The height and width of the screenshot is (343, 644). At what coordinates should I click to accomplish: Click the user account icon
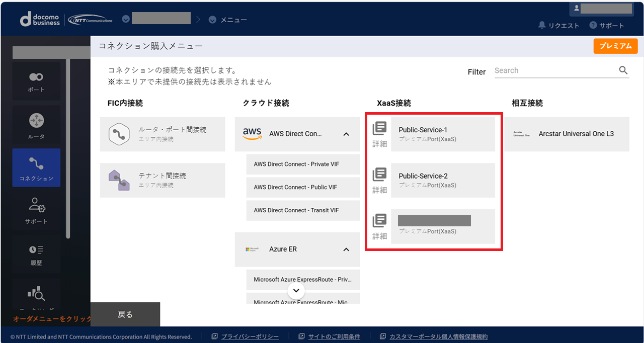point(577,9)
